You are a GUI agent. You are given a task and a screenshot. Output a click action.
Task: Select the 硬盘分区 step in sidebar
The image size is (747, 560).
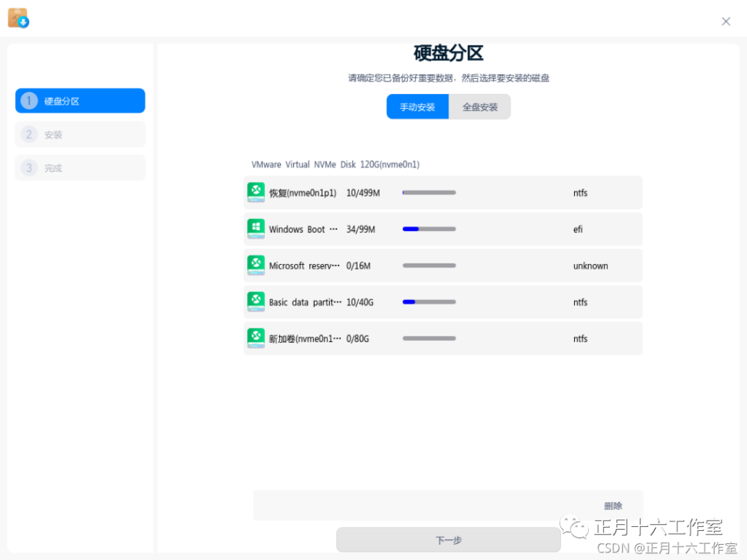coord(80,100)
